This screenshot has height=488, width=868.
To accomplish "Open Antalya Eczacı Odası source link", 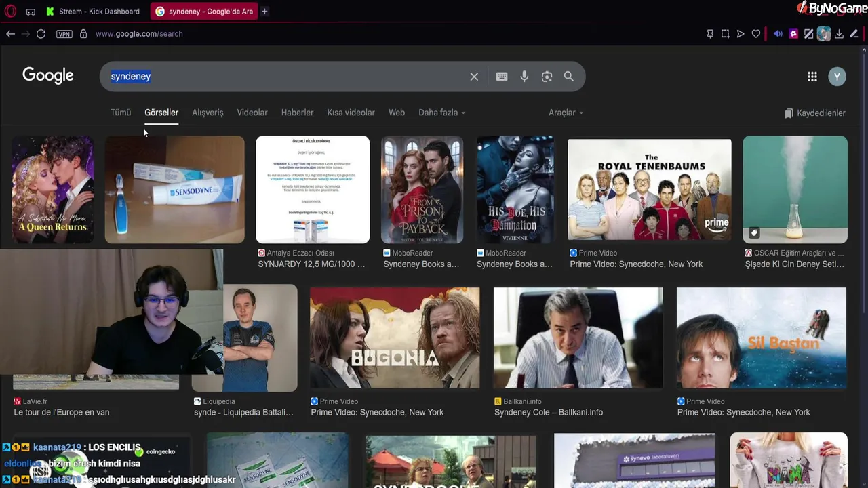I will 296,253.
